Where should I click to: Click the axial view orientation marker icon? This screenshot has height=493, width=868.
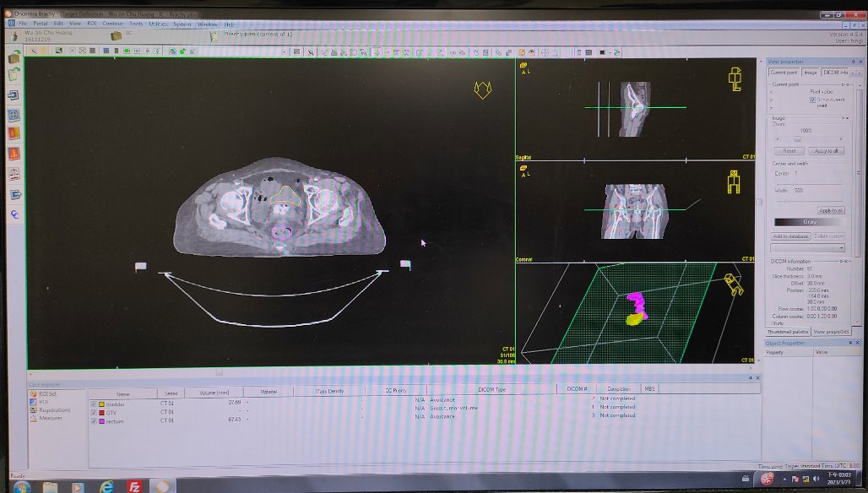pos(482,89)
